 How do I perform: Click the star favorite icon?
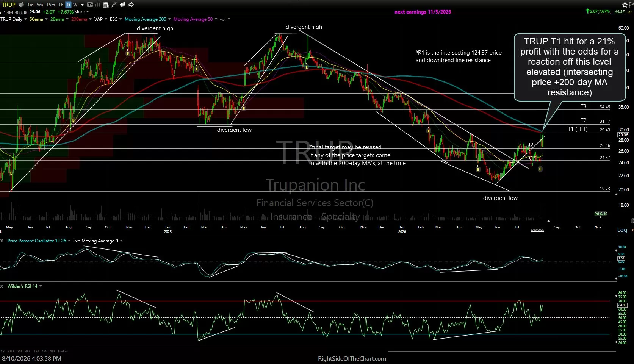[x=625, y=5]
